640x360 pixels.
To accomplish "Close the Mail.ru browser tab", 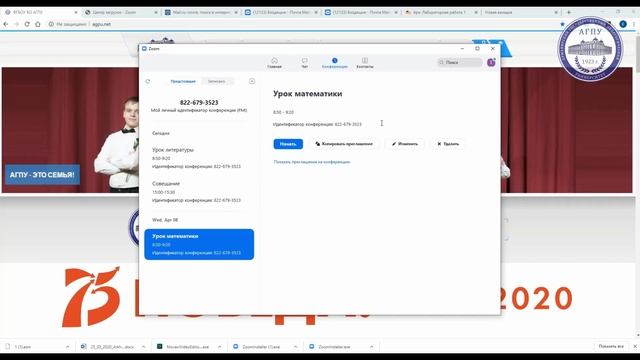I will [236, 13].
